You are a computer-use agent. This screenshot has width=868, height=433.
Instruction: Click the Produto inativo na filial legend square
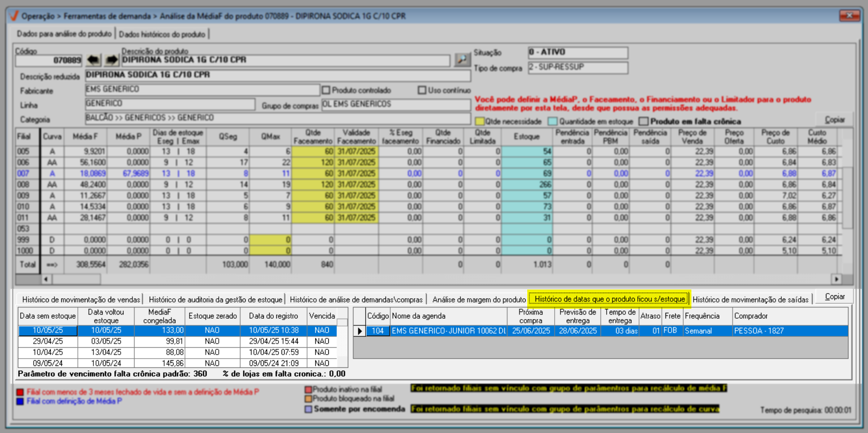pos(309,389)
